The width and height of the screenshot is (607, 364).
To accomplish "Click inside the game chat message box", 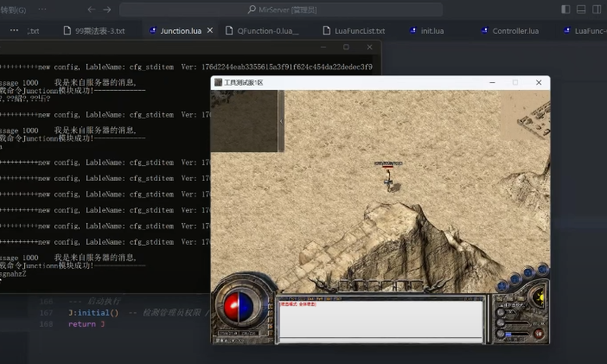I will (379, 322).
